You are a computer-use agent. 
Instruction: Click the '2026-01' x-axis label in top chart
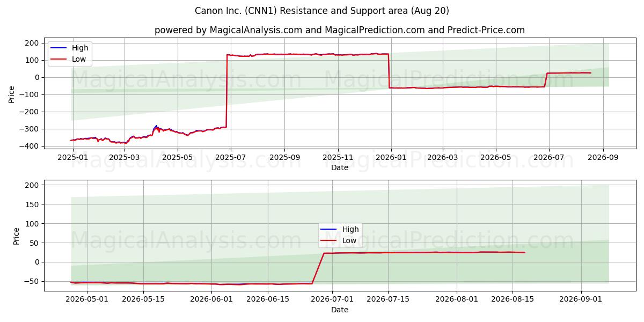[391, 158]
